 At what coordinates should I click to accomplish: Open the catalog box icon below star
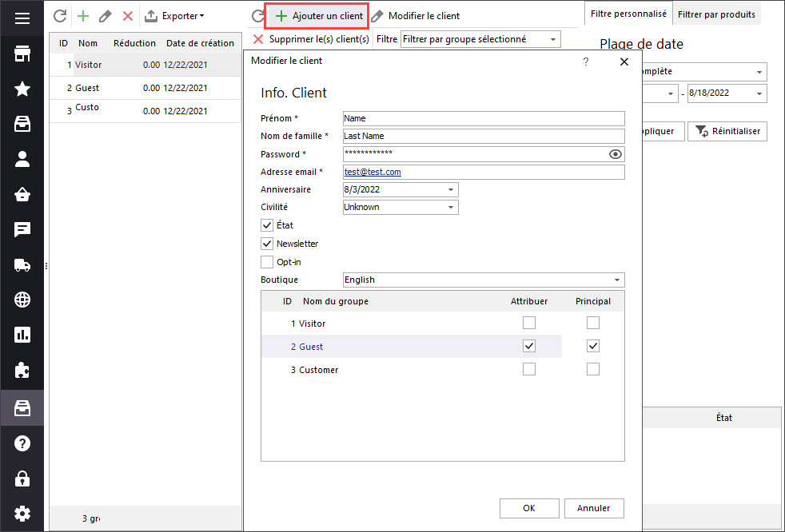(22, 124)
